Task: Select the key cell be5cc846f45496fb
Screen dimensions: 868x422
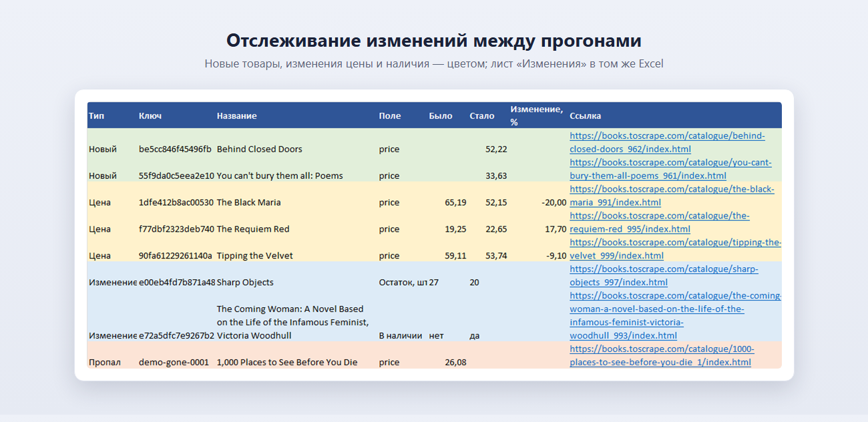Action: (175, 149)
